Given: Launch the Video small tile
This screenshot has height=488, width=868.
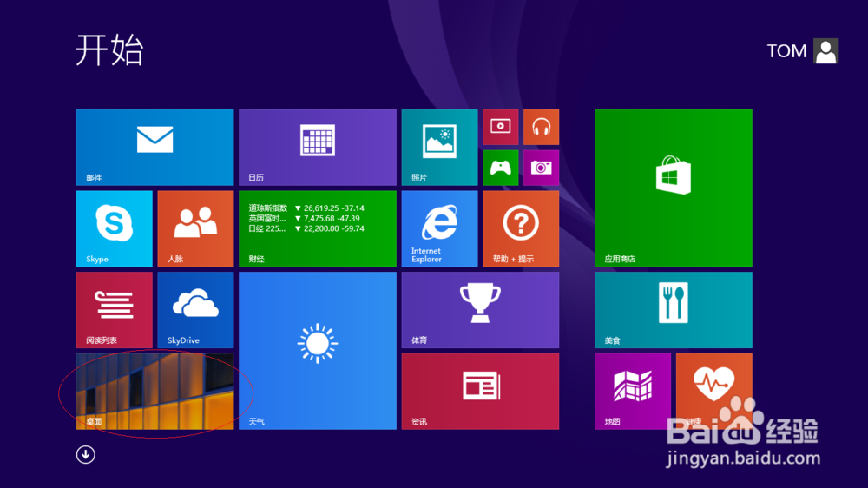Looking at the screenshot, I should click(501, 127).
